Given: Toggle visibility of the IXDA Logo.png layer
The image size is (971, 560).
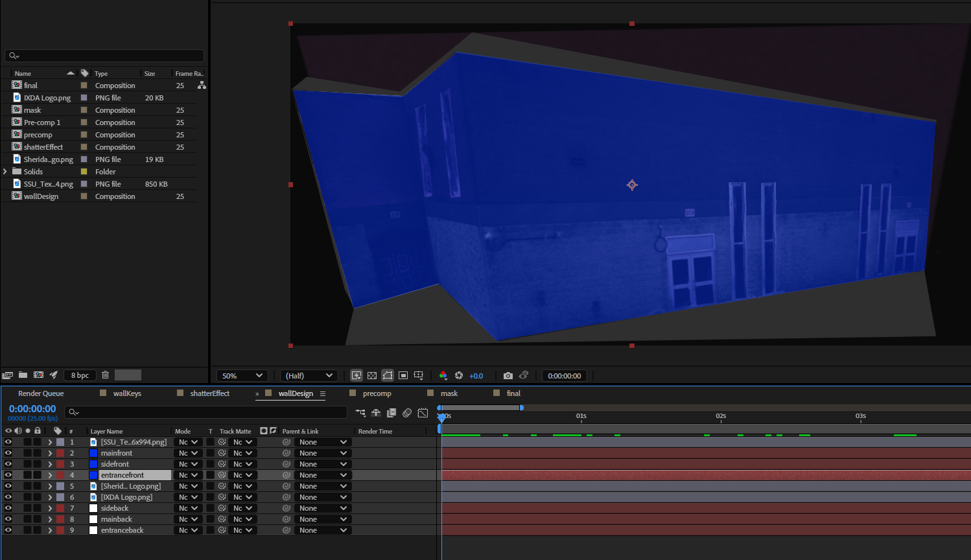Looking at the screenshot, I should pyautogui.click(x=8, y=496).
